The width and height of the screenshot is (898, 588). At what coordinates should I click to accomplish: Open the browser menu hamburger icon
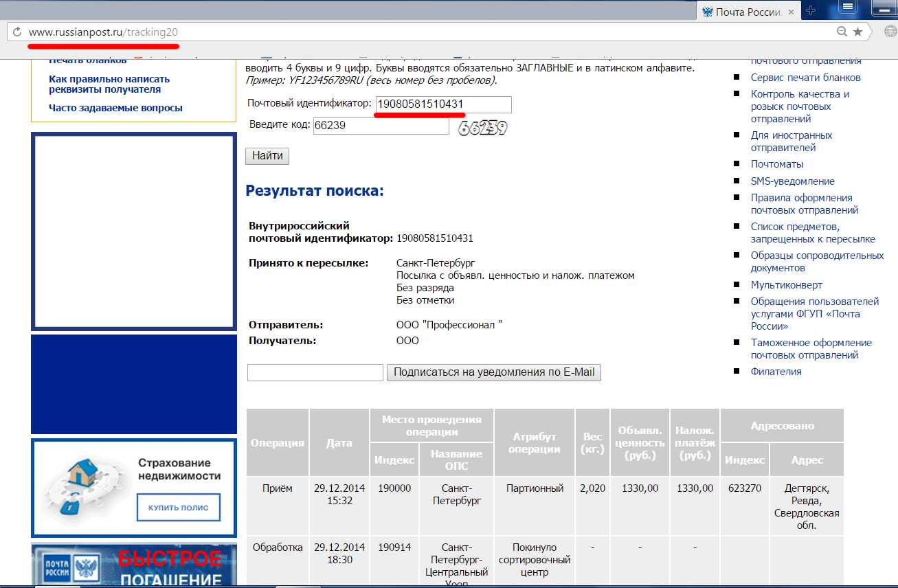(x=849, y=8)
